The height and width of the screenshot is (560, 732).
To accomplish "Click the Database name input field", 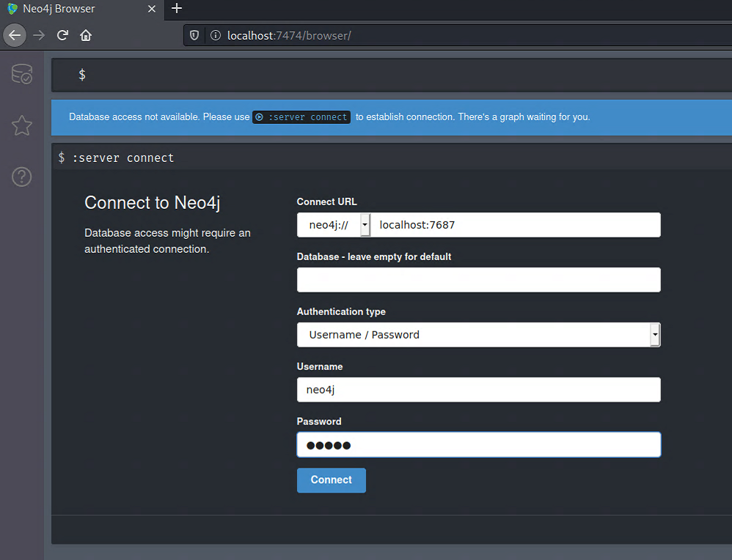I will (478, 280).
